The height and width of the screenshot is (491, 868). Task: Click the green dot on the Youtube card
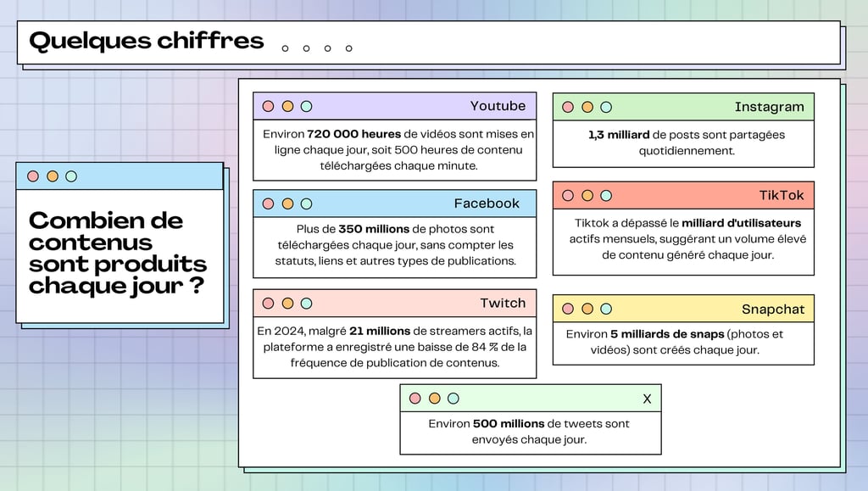pyautogui.click(x=307, y=106)
